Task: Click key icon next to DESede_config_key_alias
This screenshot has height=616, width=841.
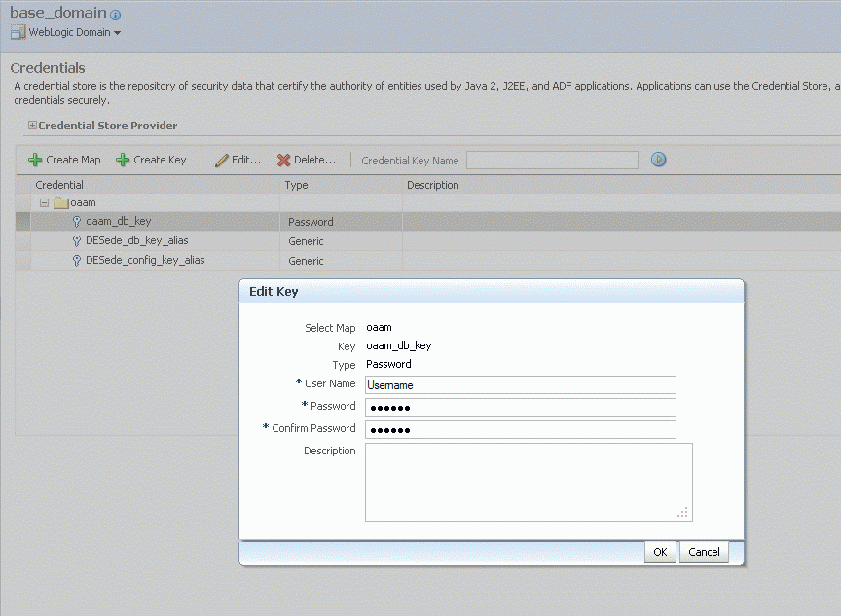Action: tap(77, 260)
